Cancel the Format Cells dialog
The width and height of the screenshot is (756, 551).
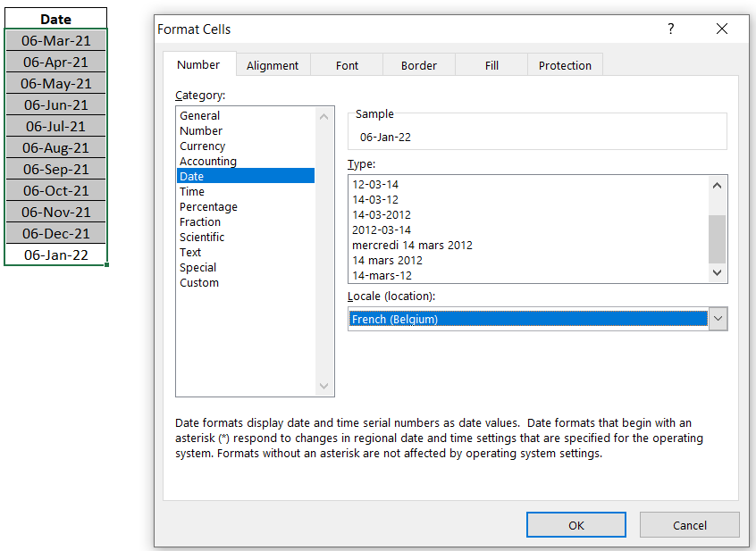pyautogui.click(x=689, y=524)
